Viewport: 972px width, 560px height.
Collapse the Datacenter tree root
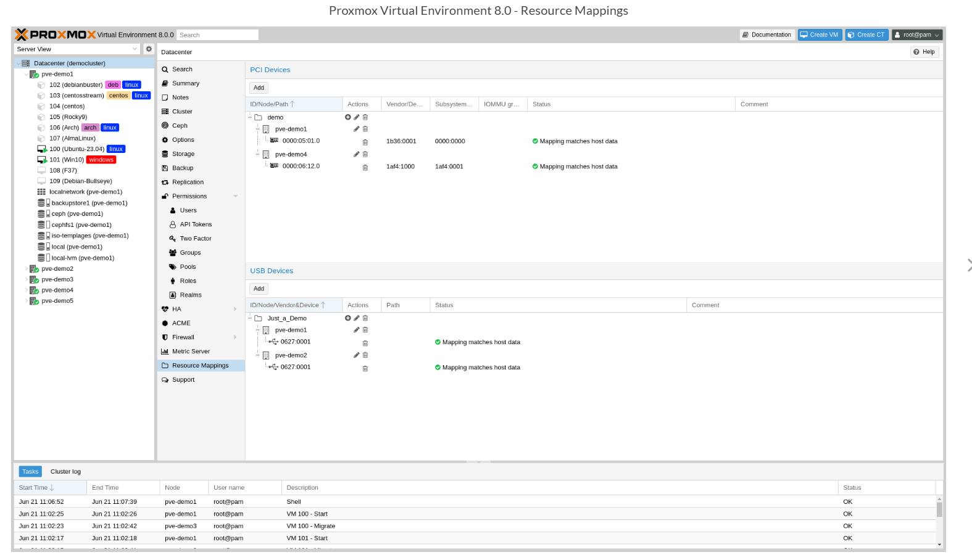tap(18, 63)
